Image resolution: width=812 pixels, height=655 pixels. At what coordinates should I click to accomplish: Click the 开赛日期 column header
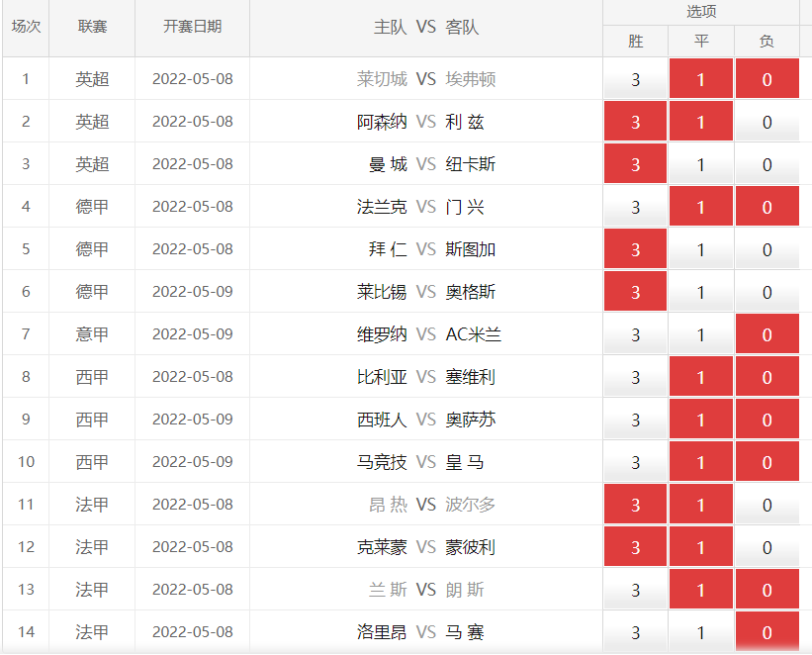click(192, 28)
